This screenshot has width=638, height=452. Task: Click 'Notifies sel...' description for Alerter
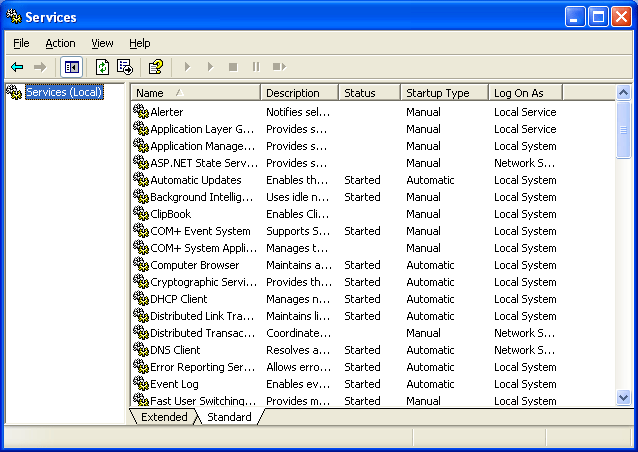pyautogui.click(x=298, y=112)
